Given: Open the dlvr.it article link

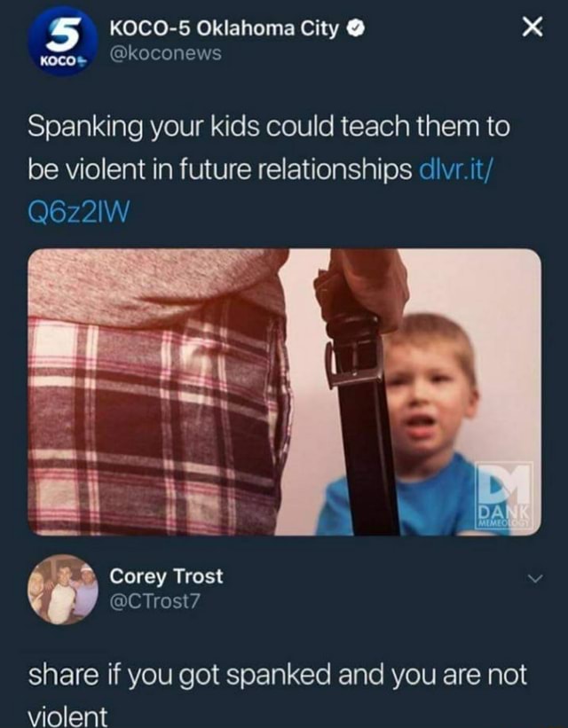Looking at the screenshot, I should pyautogui.click(x=455, y=169).
